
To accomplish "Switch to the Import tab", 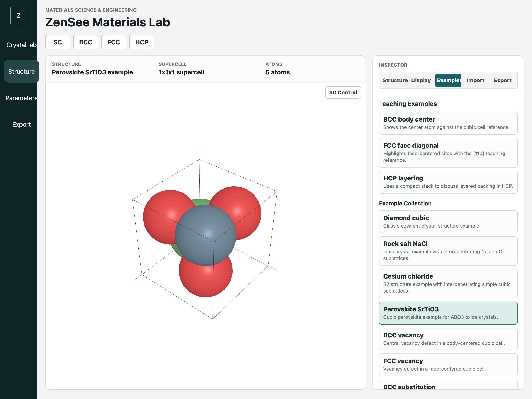I will 476,80.
